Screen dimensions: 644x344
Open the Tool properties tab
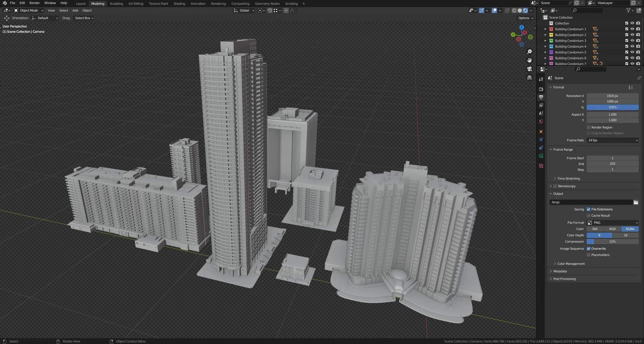pos(541,79)
